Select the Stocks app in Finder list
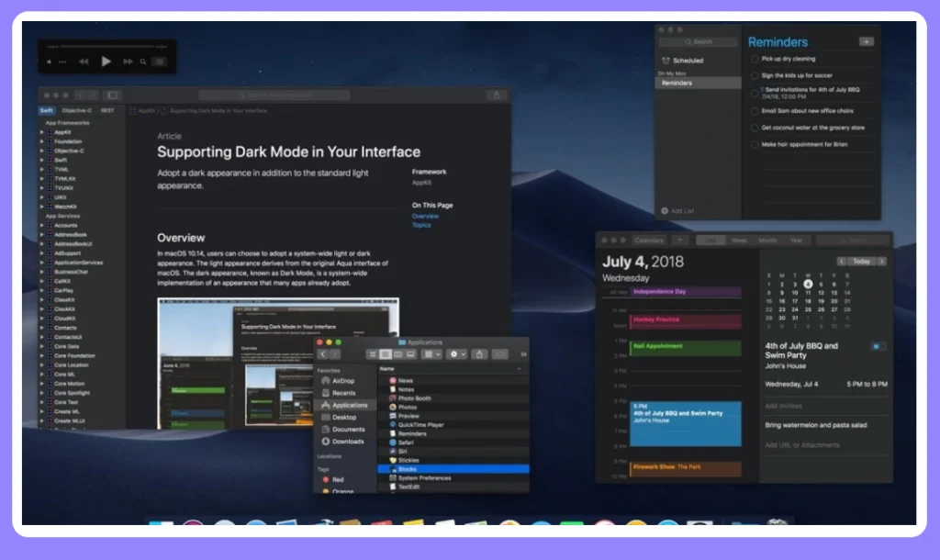Screen dimensions: 940x560 (x=453, y=469)
